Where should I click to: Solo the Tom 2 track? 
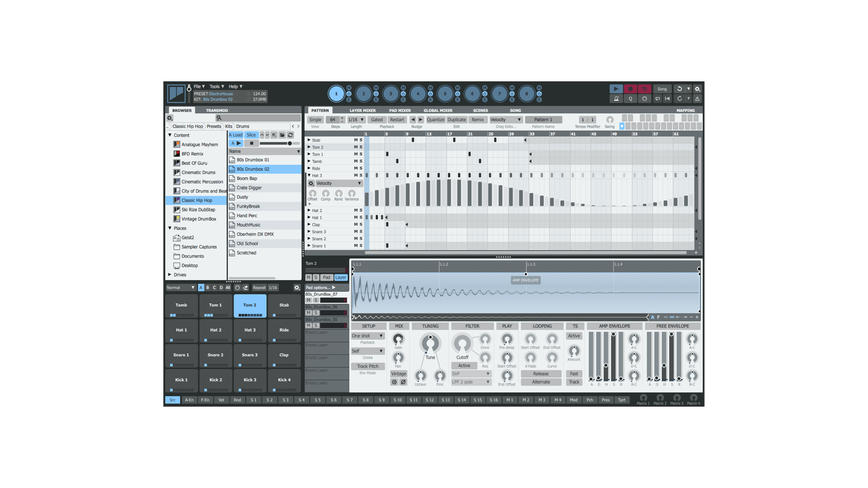point(361,147)
